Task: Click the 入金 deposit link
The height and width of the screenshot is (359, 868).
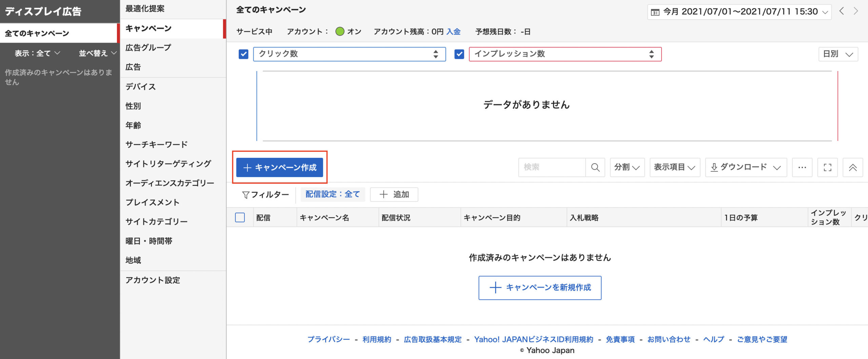Action: coord(453,32)
